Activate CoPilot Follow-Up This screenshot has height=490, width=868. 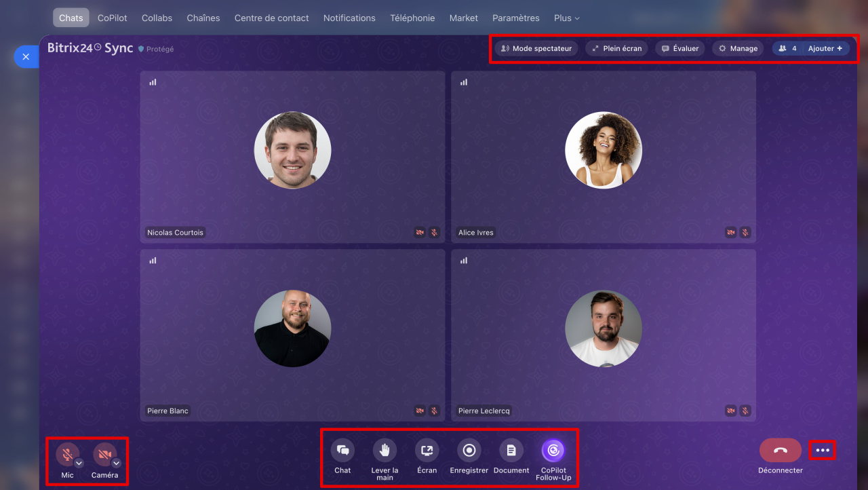point(553,450)
